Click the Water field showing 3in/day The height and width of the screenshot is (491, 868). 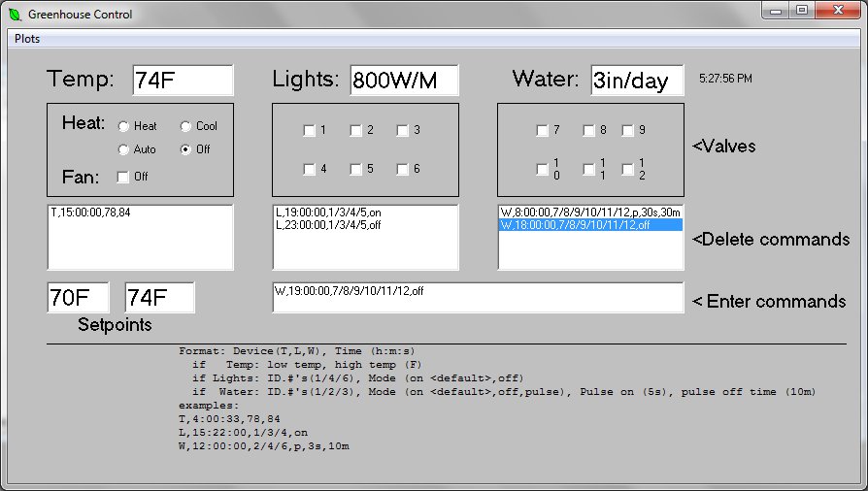637,81
